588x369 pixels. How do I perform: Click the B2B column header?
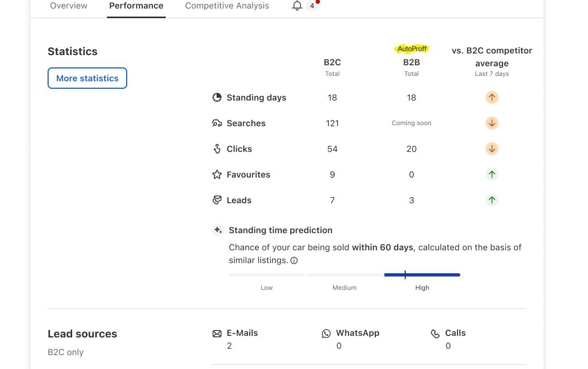pyautogui.click(x=412, y=62)
